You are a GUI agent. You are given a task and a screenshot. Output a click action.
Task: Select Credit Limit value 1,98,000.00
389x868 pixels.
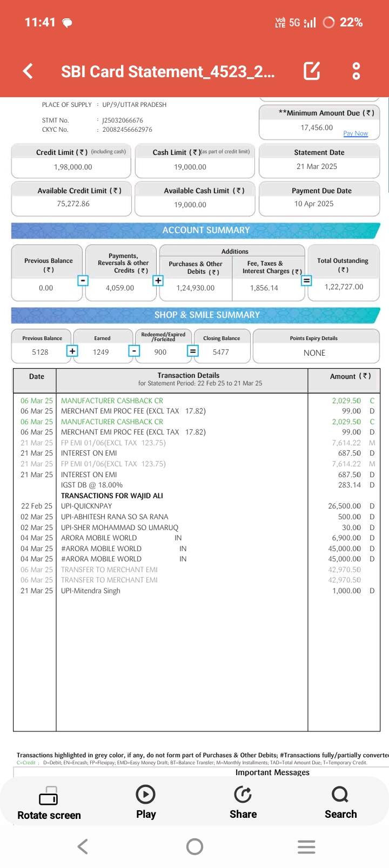pos(73,167)
